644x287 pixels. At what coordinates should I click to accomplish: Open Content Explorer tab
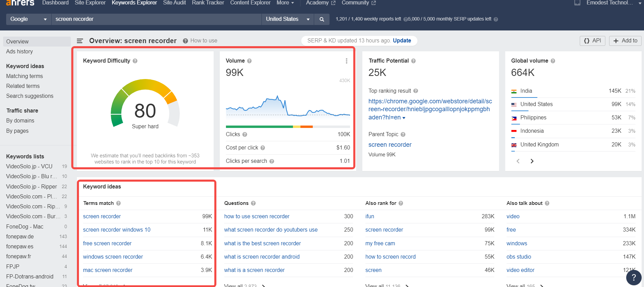(250, 3)
